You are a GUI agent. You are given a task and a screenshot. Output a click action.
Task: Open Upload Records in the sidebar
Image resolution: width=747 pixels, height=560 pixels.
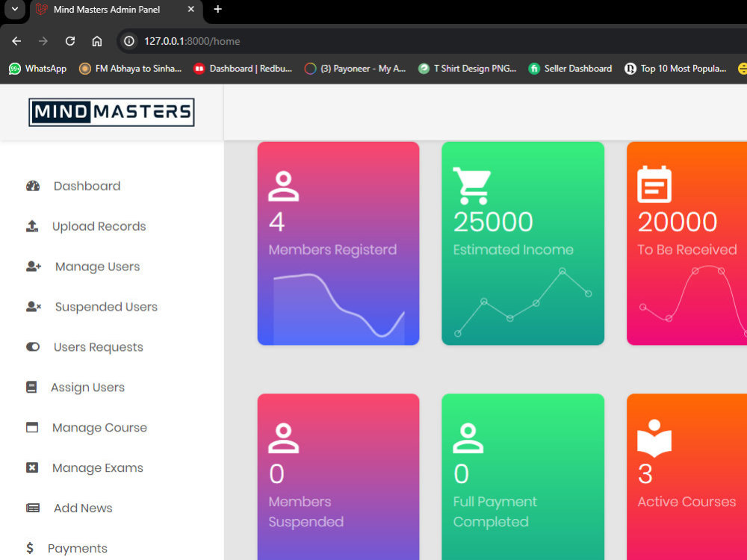tap(99, 226)
